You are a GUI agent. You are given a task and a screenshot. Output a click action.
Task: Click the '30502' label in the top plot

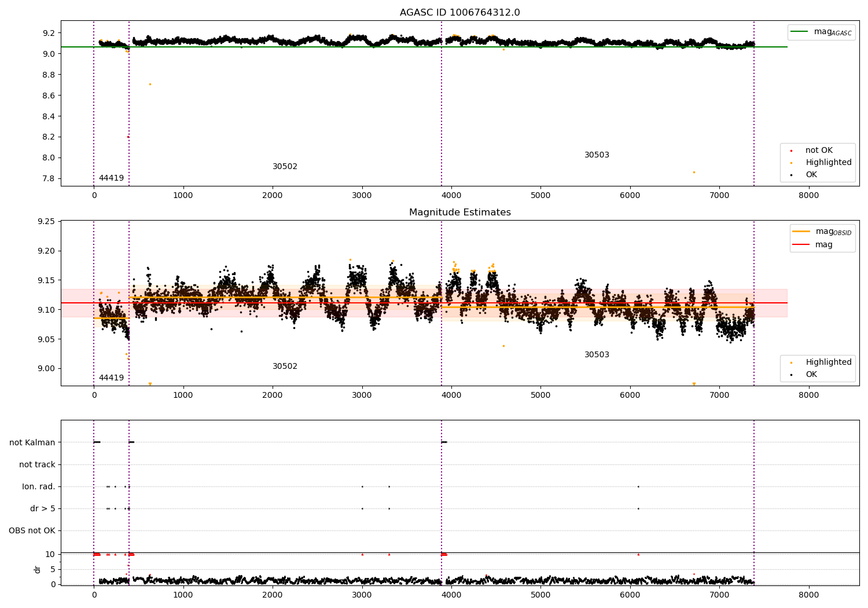coord(285,167)
